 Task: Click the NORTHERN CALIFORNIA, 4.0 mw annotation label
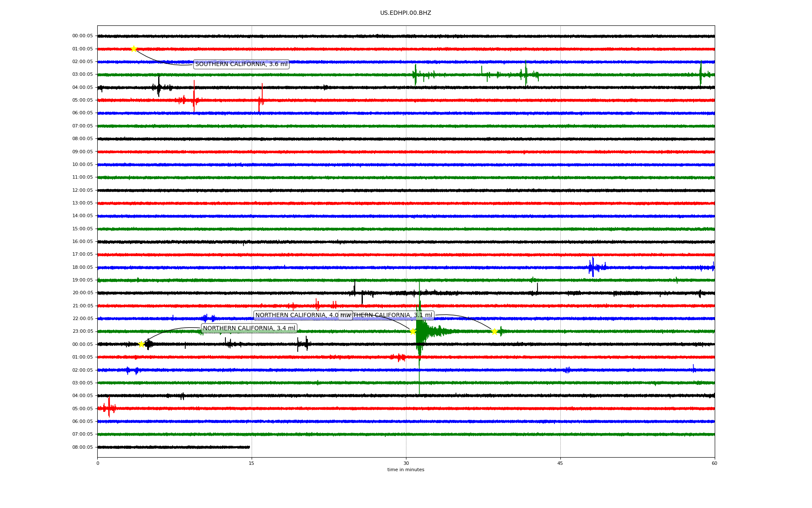[296, 315]
